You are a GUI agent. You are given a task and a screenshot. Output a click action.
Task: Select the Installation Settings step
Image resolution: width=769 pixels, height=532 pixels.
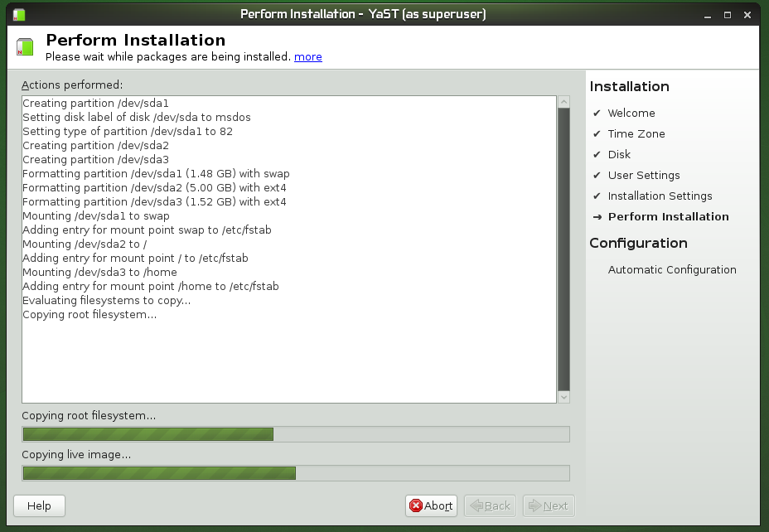tap(660, 196)
